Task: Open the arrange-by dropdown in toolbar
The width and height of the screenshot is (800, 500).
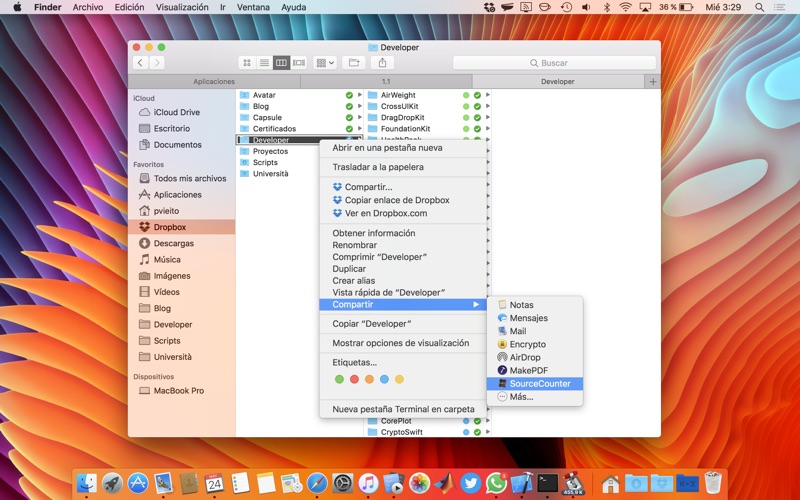Action: (x=325, y=63)
